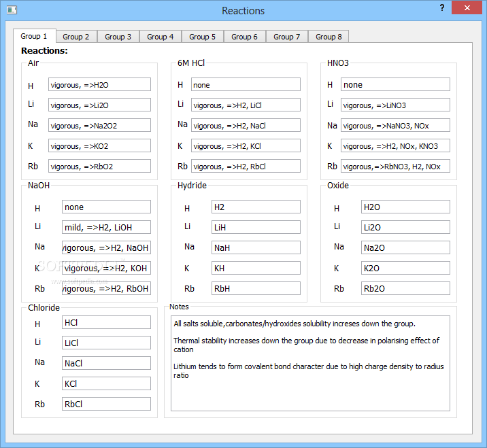Screen dimensions: 487x448
Task: Click the Air H field 'vigorous, =>H2O'
Action: [99, 84]
